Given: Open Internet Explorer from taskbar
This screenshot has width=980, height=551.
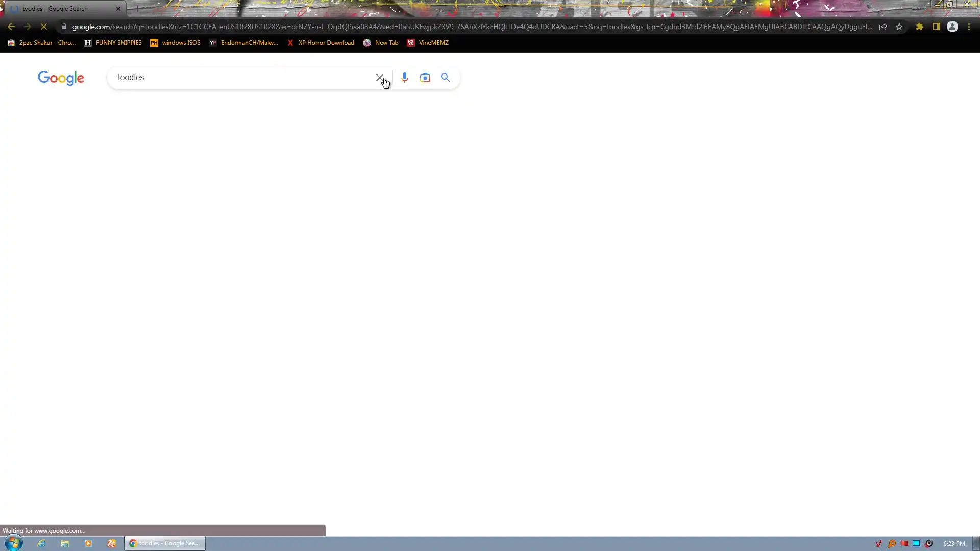Looking at the screenshot, I should 41,543.
